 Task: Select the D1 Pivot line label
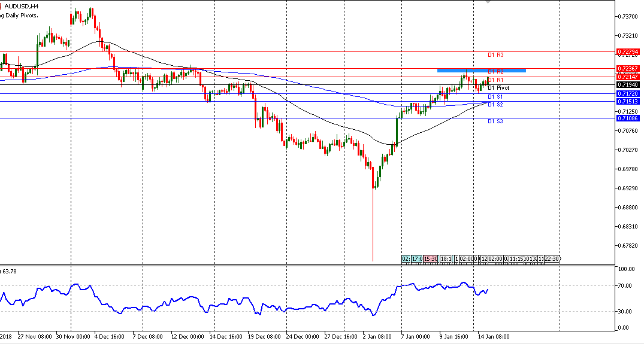click(x=498, y=88)
